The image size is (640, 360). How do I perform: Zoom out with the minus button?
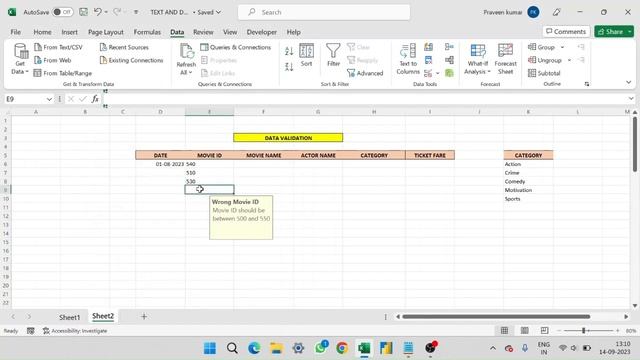pyautogui.click(x=559, y=330)
